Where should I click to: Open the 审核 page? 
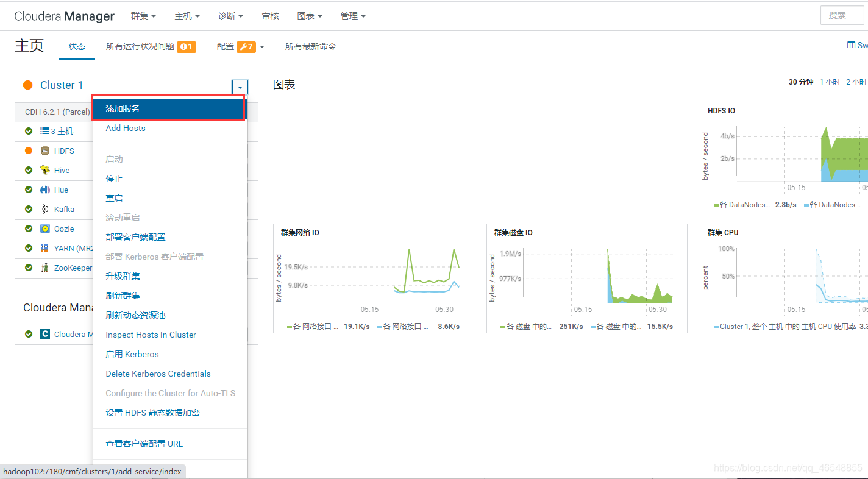271,16
